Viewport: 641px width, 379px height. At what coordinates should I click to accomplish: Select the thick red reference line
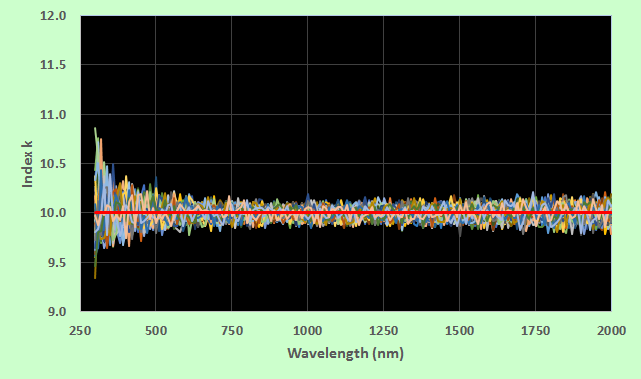tap(353, 213)
